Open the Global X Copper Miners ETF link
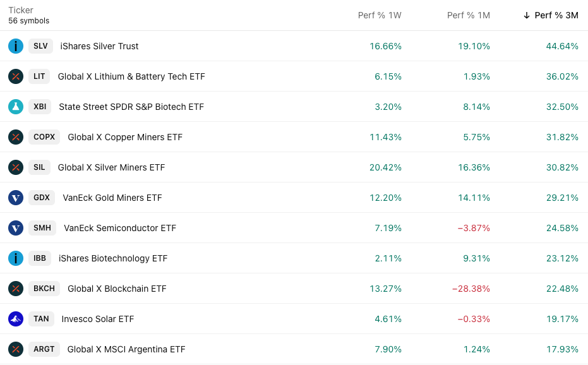The height and width of the screenshot is (365, 588). 125,137
